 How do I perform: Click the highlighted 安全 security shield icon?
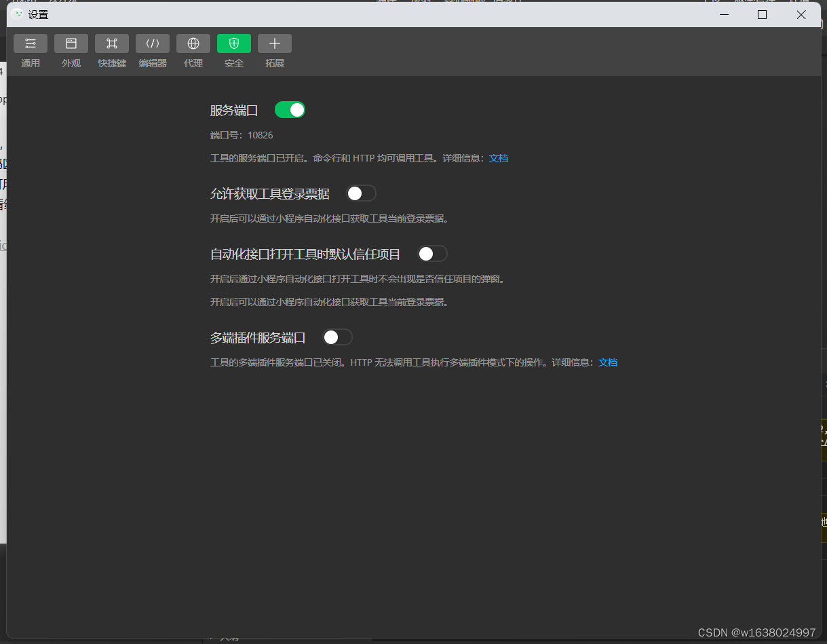click(x=234, y=43)
